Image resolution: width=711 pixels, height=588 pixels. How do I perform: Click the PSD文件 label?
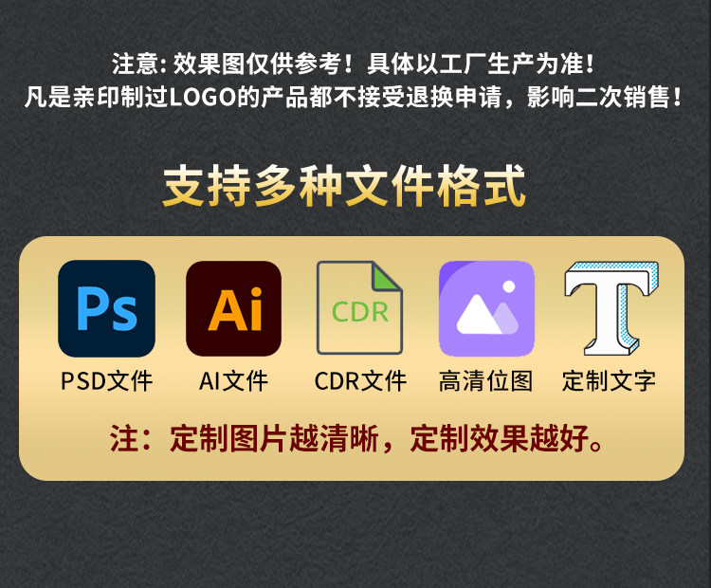click(106, 381)
